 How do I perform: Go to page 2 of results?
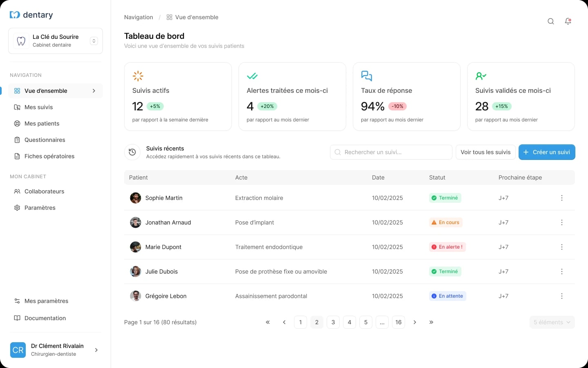coord(317,322)
